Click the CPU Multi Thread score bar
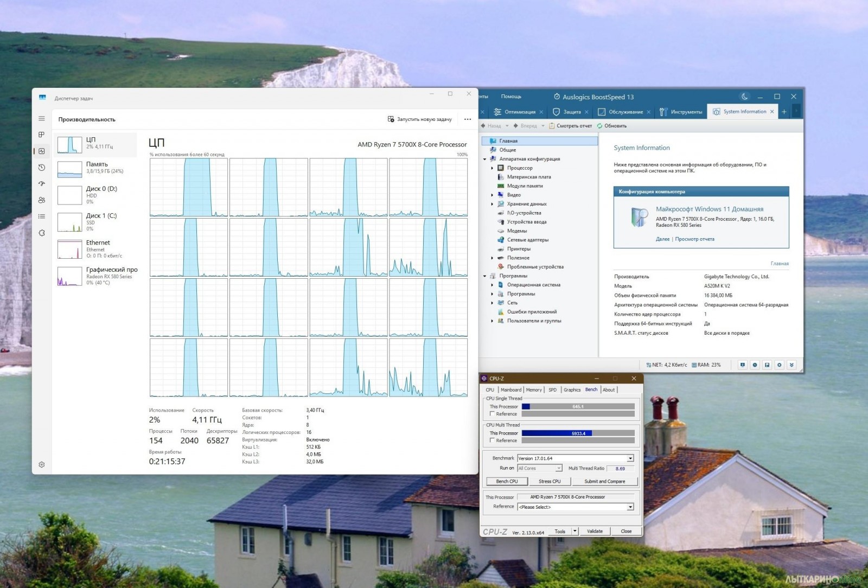The height and width of the screenshot is (588, 868). [578, 433]
